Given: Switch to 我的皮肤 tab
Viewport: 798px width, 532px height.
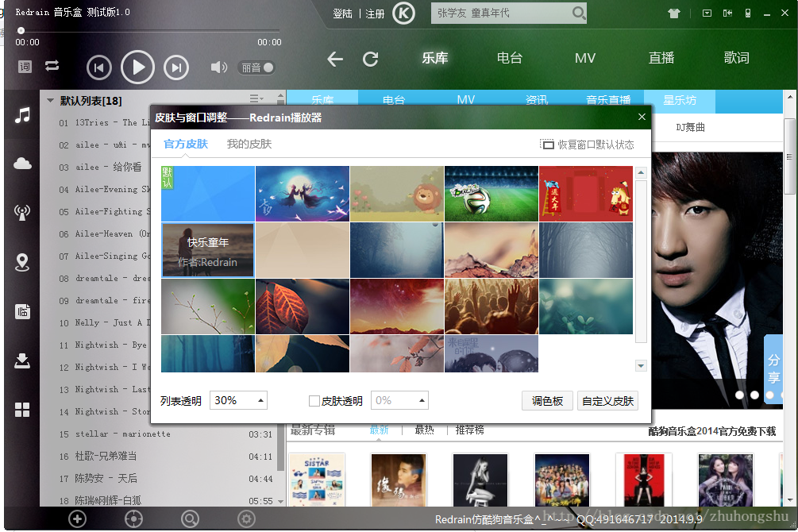Looking at the screenshot, I should (x=249, y=144).
